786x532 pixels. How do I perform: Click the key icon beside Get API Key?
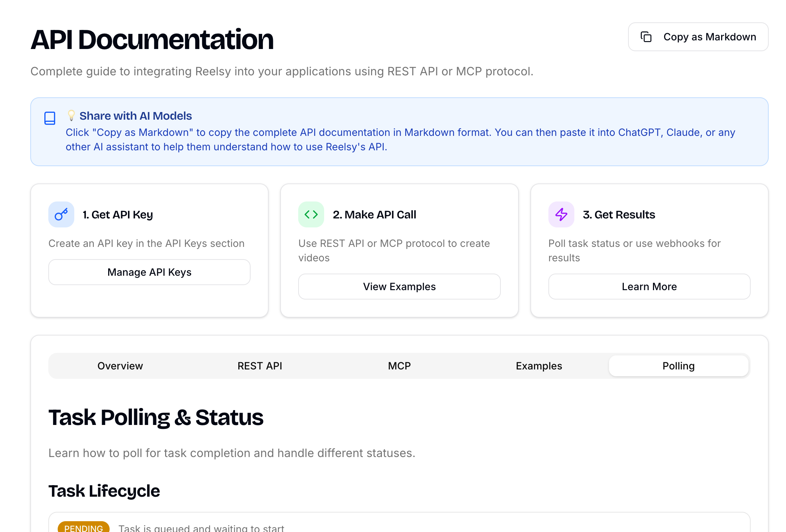click(61, 214)
